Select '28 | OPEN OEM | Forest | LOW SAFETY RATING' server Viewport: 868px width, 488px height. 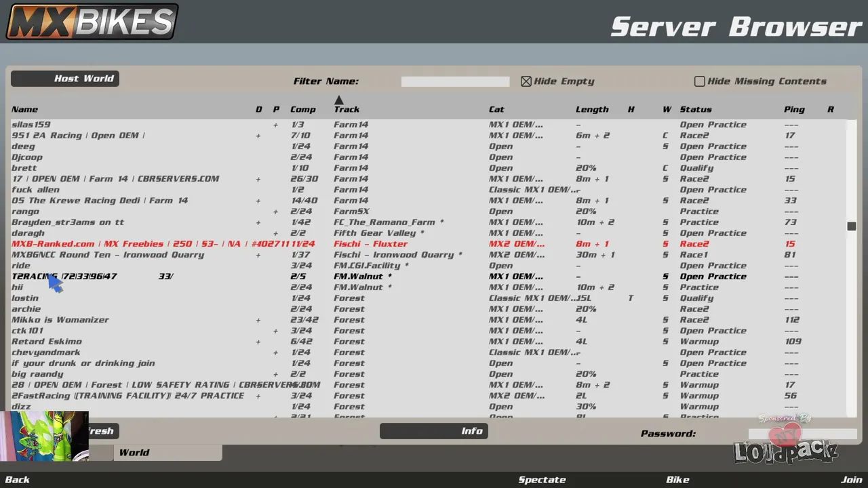pyautogui.click(x=429, y=385)
